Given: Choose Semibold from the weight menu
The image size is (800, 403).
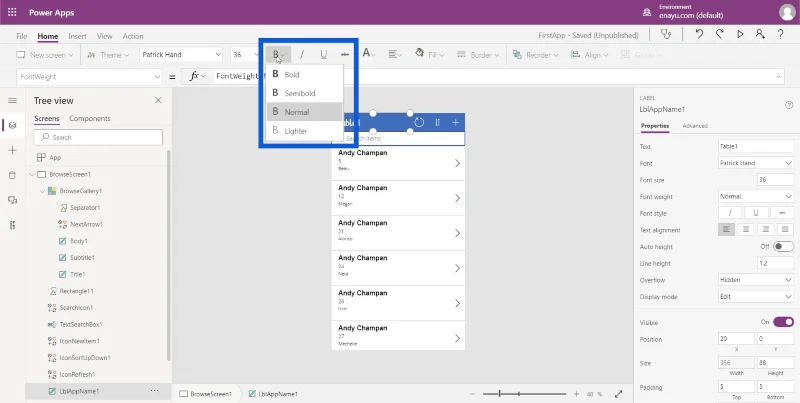Looking at the screenshot, I should tap(304, 93).
